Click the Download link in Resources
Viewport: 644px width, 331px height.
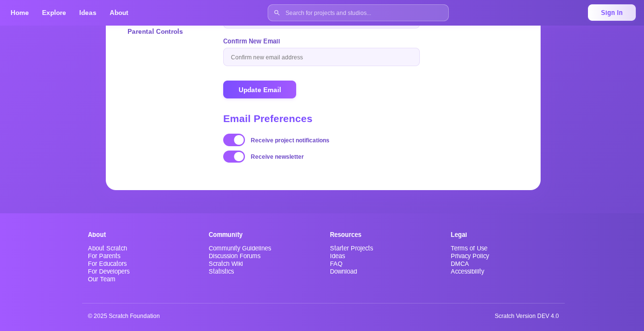click(343, 271)
